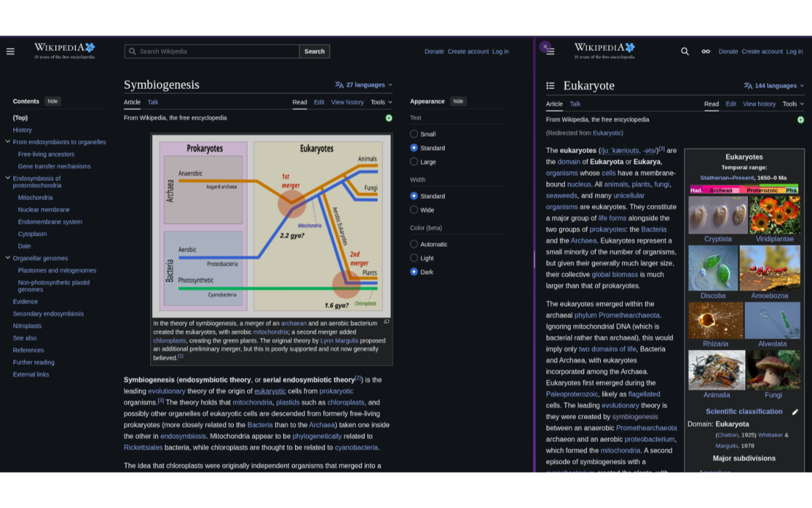Viewport: 812px width, 508px height.
Task: Click Donate in the left window header
Action: point(435,51)
